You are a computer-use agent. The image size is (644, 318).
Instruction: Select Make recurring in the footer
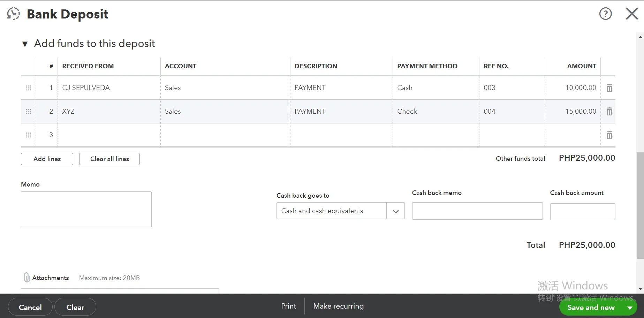(x=338, y=306)
